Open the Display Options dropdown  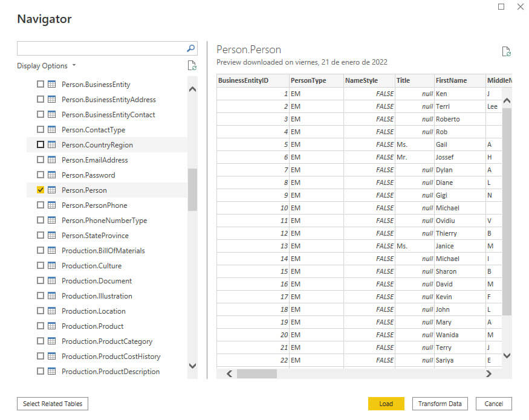point(47,66)
